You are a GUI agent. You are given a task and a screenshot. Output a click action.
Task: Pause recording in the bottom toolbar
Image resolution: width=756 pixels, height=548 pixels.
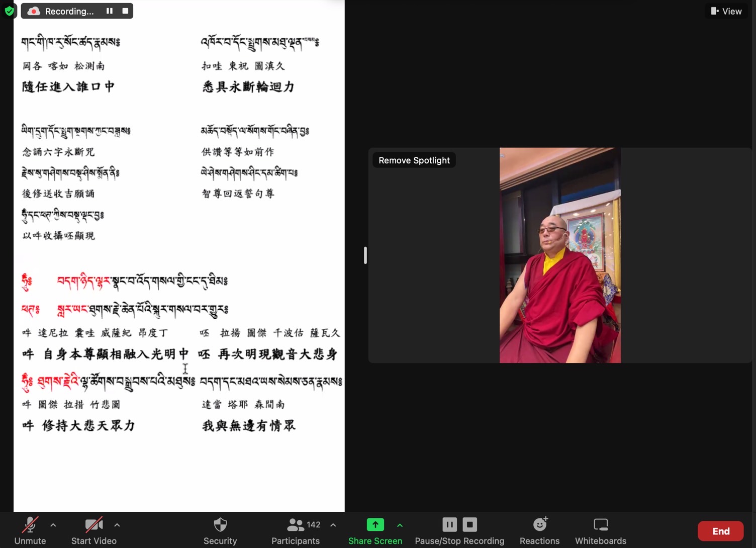point(449,525)
